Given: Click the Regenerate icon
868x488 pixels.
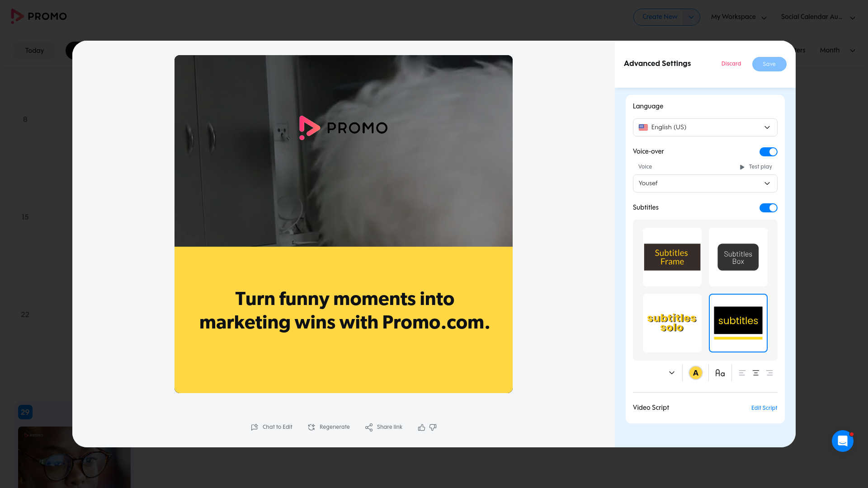Looking at the screenshot, I should (x=311, y=427).
